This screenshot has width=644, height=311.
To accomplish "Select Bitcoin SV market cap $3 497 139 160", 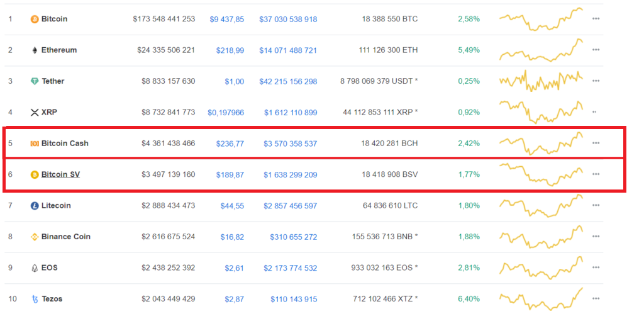I will (x=169, y=175).
